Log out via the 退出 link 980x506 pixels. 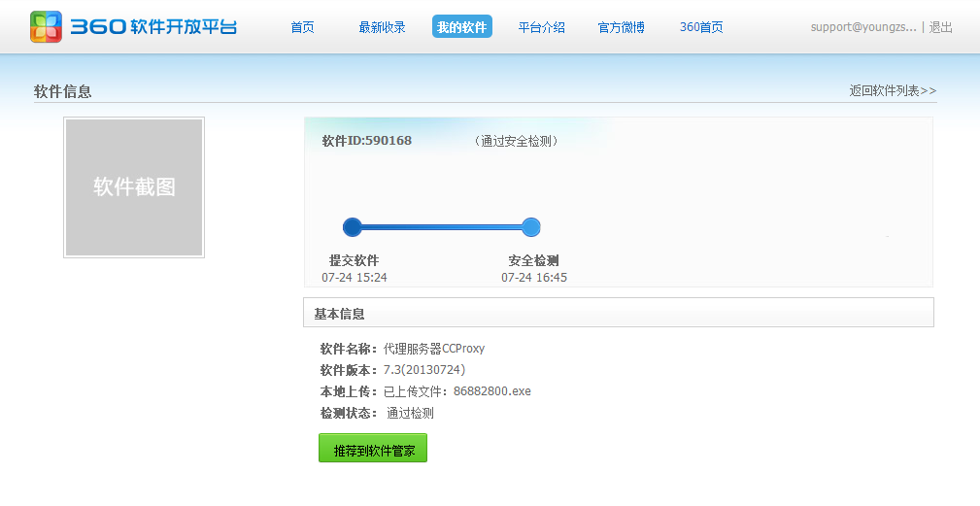coord(940,27)
